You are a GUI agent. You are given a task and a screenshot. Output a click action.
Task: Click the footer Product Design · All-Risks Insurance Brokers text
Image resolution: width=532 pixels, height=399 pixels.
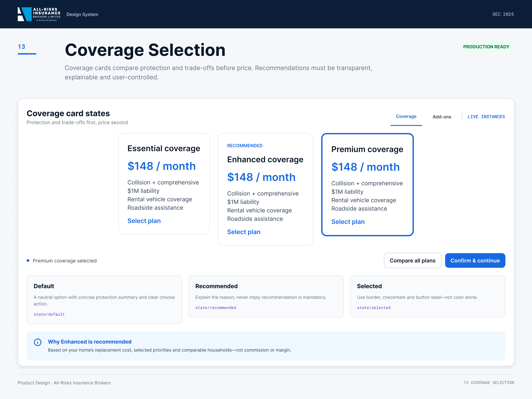click(x=64, y=383)
